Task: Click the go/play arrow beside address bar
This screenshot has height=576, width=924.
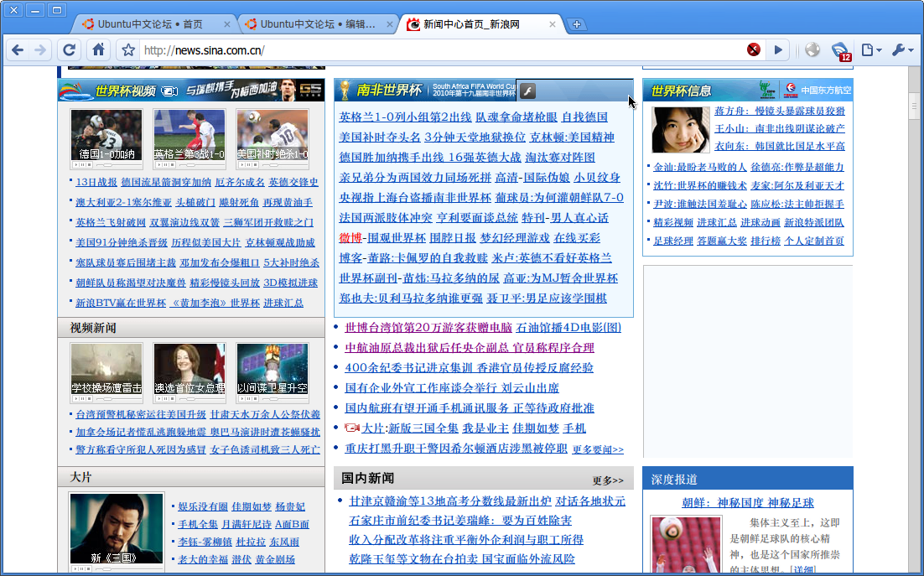Action: point(778,50)
